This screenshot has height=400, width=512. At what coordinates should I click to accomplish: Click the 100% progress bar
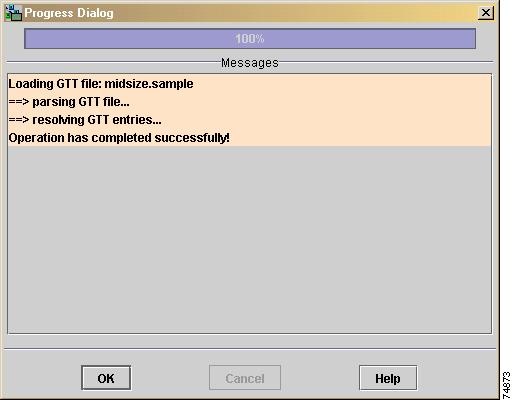250,39
